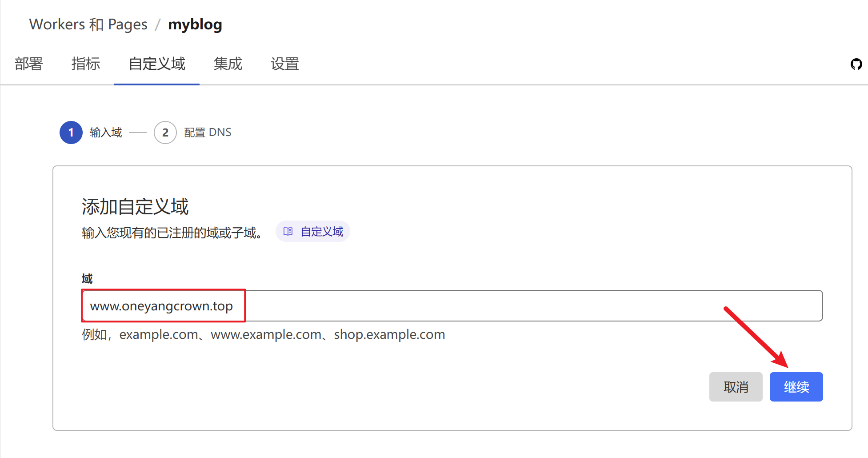Open the 指标 tab
The height and width of the screenshot is (458, 868).
point(86,64)
